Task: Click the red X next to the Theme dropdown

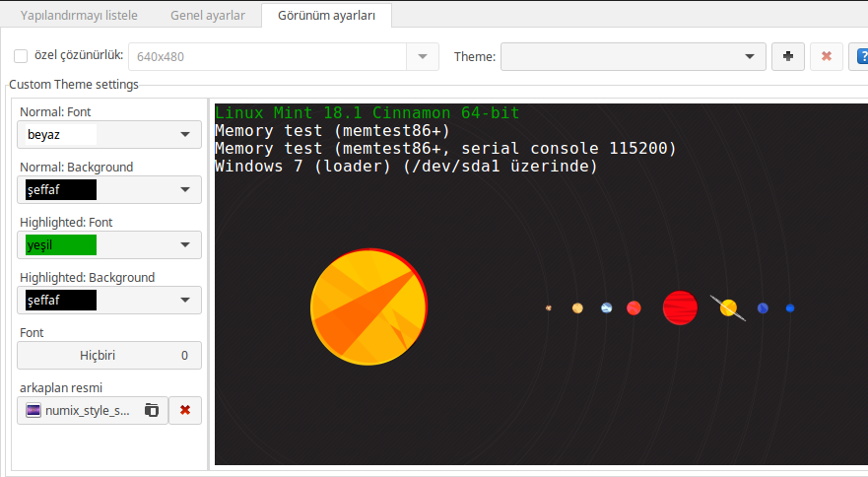Action: click(827, 56)
